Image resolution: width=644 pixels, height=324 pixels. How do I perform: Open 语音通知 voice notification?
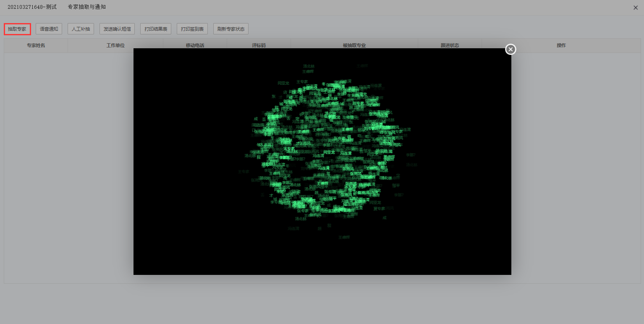pyautogui.click(x=49, y=29)
